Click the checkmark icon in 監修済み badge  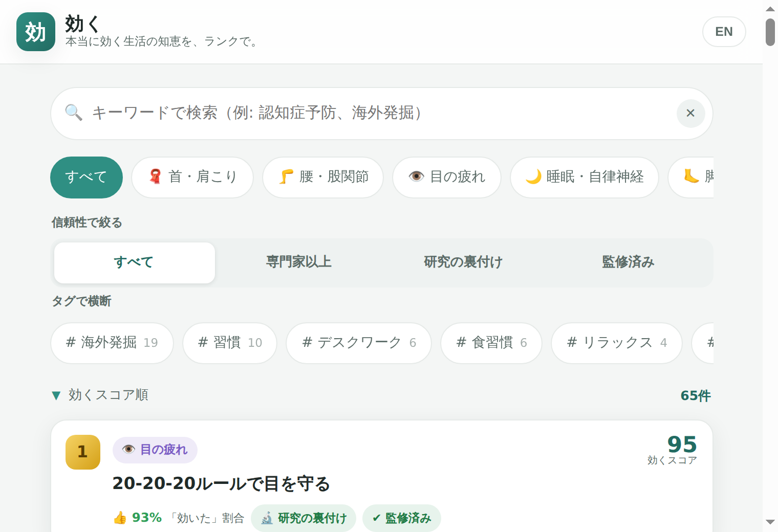click(x=376, y=518)
